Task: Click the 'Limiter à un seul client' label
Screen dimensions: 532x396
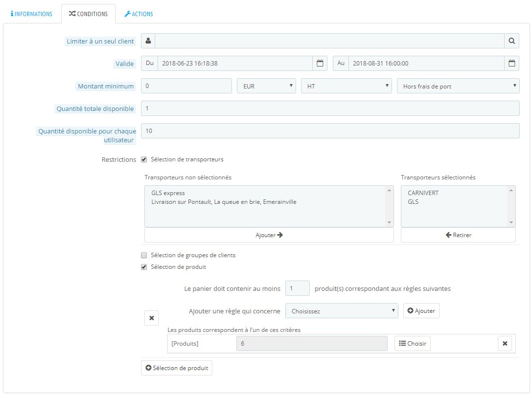Action: tap(100, 42)
